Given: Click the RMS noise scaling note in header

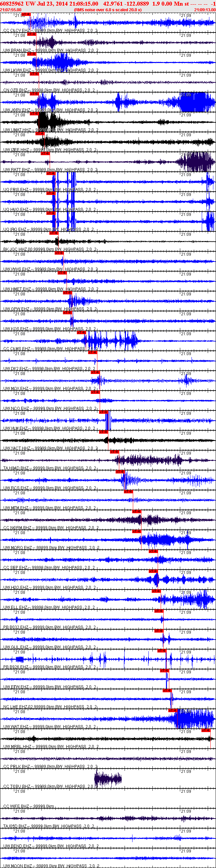Looking at the screenshot, I should [x=108, y=10].
